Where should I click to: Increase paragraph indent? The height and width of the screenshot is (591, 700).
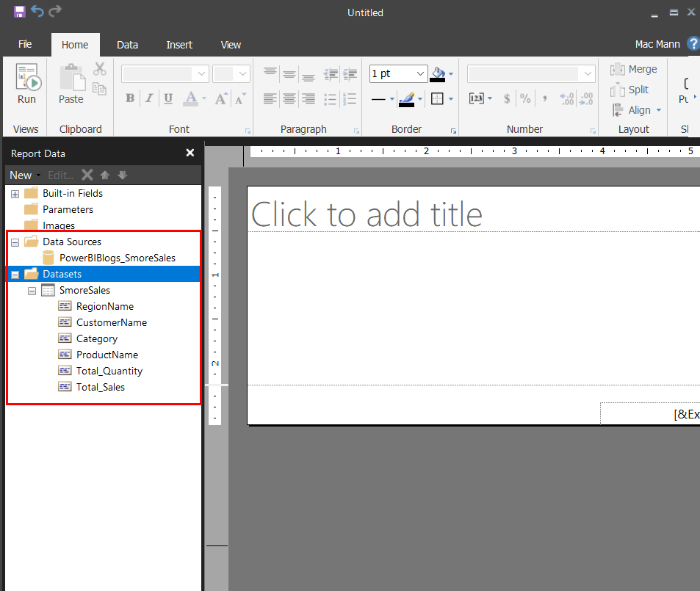point(350,74)
